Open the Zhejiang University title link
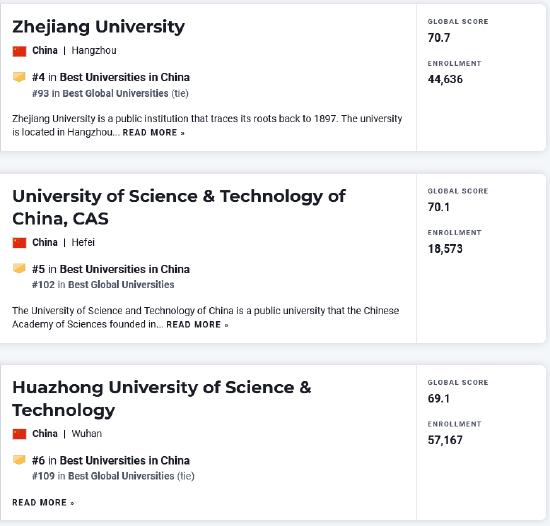The width and height of the screenshot is (550, 526). coord(99,27)
